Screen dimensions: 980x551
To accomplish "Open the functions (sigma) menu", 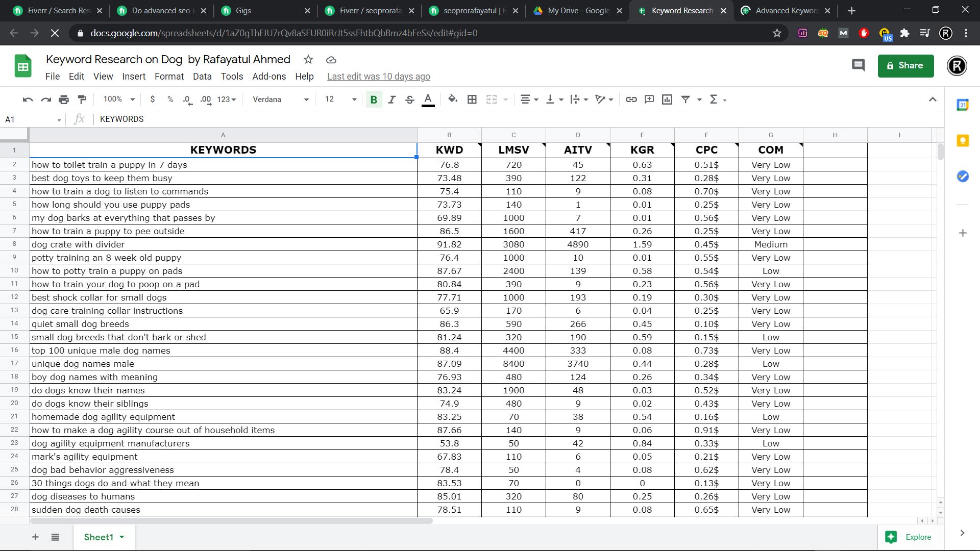I will click(713, 99).
